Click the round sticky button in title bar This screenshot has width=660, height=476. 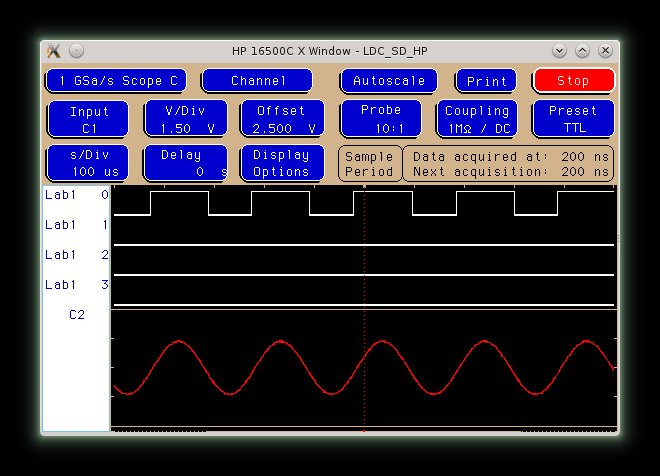(x=76, y=51)
